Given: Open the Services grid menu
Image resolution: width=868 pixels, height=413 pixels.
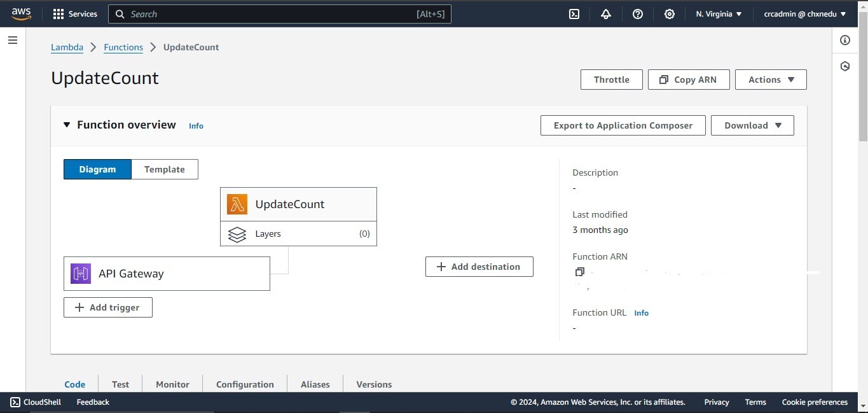Looking at the screenshot, I should pyautogui.click(x=75, y=14).
